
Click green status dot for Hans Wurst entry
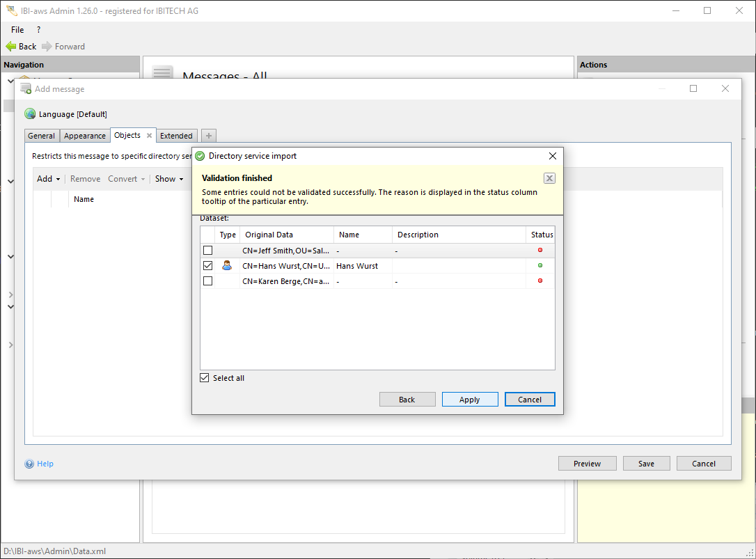[x=540, y=265]
